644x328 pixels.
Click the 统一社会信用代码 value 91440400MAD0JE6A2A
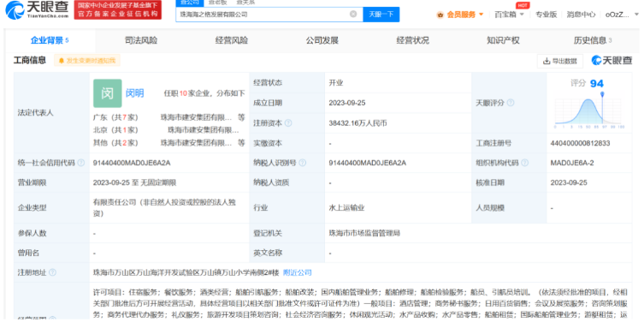click(132, 164)
